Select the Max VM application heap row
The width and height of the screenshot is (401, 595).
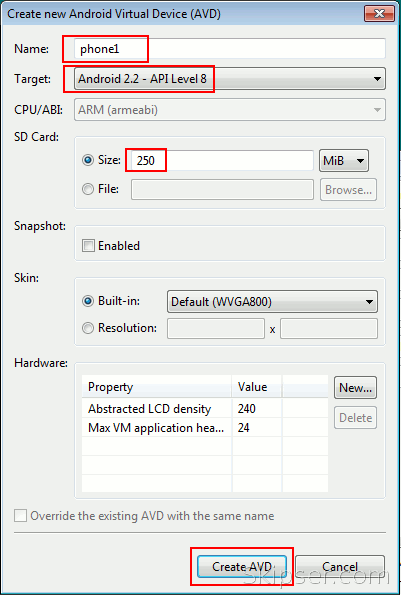[205, 428]
